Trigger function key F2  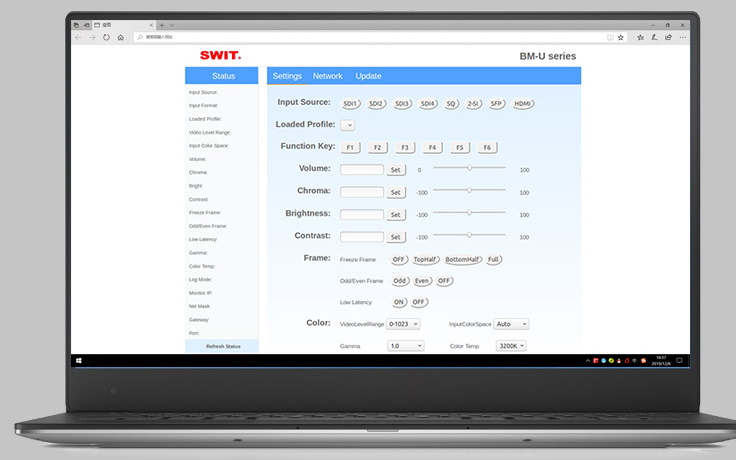tap(377, 147)
